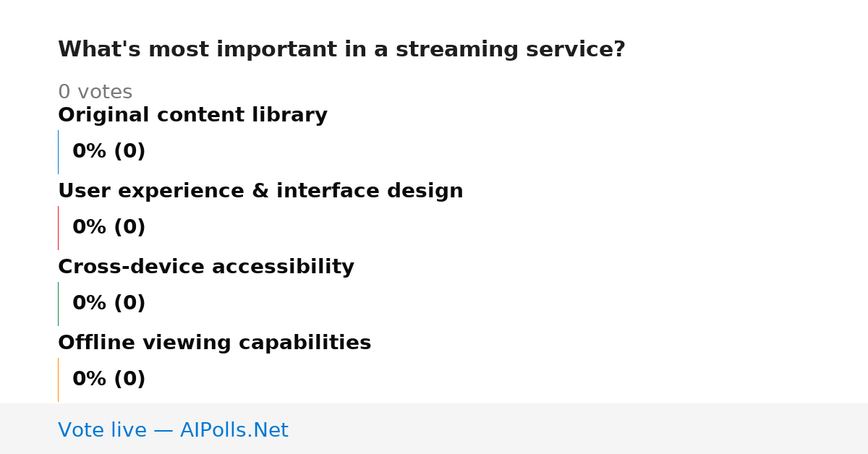Click the orange bar for Offline viewing
The height and width of the screenshot is (454, 868).
[x=58, y=380]
